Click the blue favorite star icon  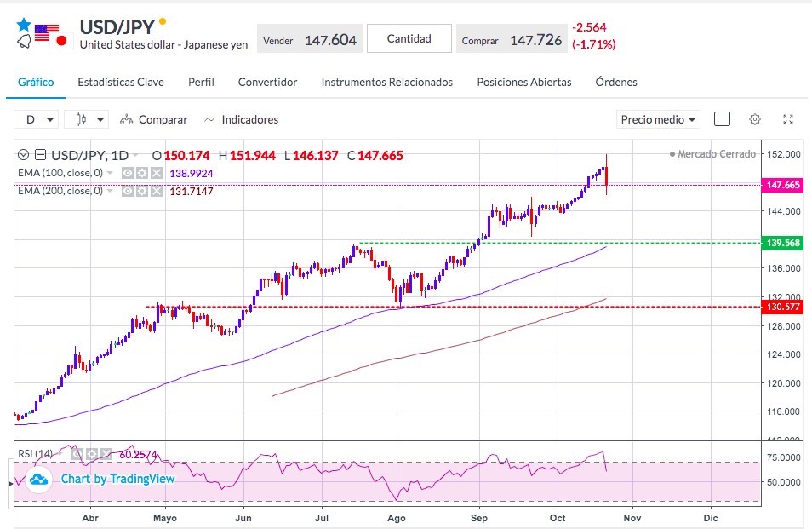[x=23, y=25]
